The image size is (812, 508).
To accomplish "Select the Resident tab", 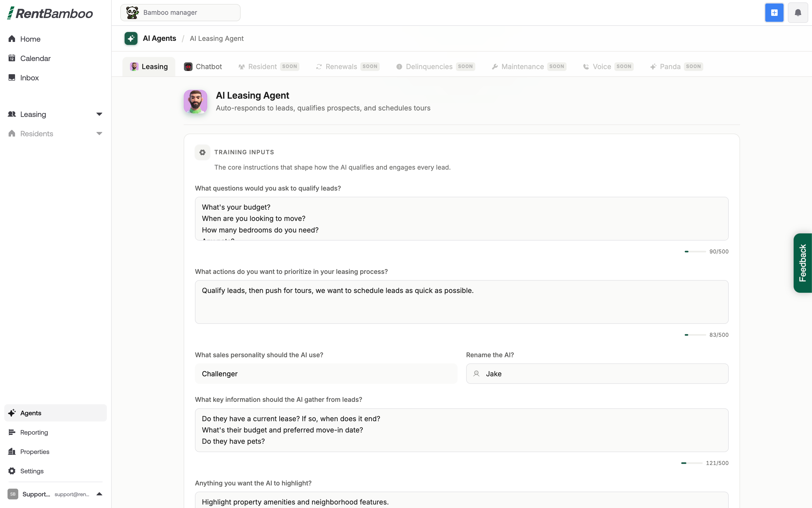I will pyautogui.click(x=269, y=67).
